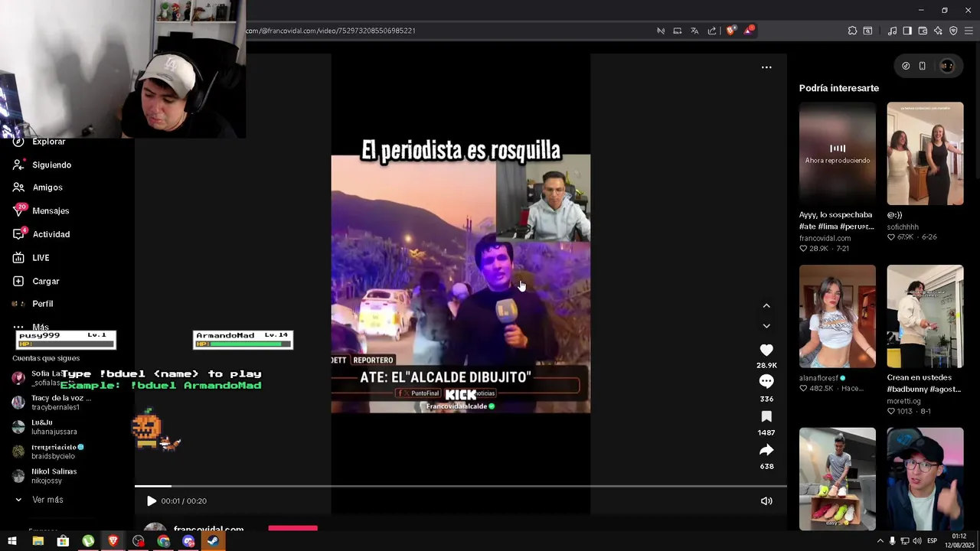The width and height of the screenshot is (980, 551).
Task: Open the Brave Wallet icon
Action: tap(923, 31)
